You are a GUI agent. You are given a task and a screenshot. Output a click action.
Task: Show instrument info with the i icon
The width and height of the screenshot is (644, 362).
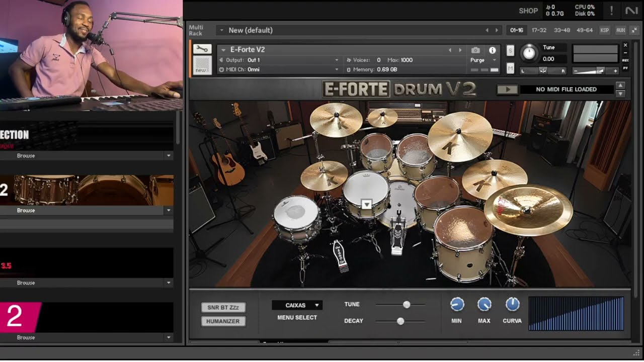[492, 50]
